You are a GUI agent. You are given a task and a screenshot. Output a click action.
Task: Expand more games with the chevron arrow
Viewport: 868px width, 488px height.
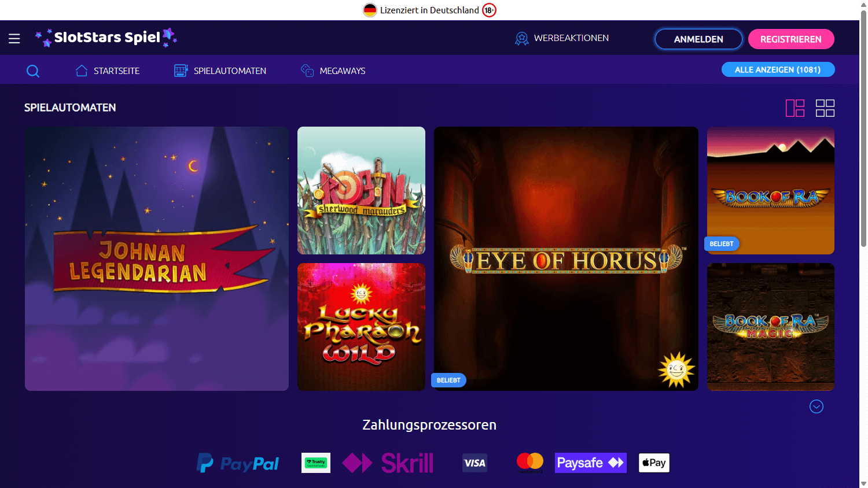pos(816,406)
